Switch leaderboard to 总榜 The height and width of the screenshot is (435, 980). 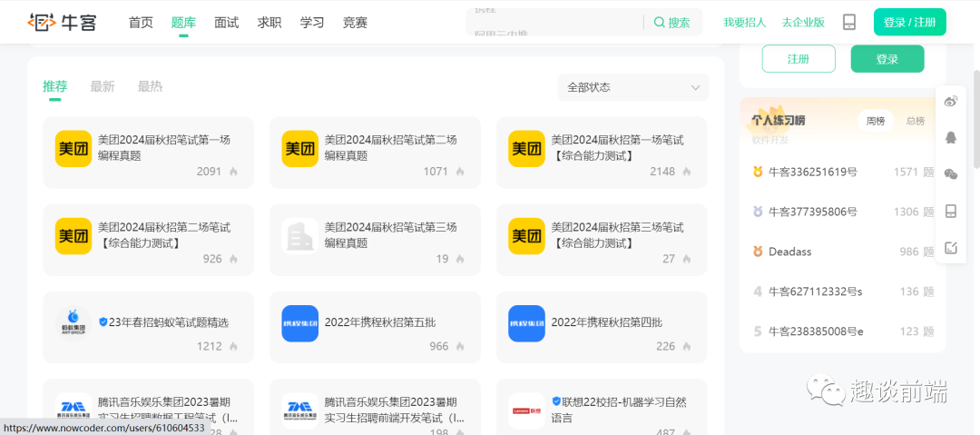[x=915, y=121]
